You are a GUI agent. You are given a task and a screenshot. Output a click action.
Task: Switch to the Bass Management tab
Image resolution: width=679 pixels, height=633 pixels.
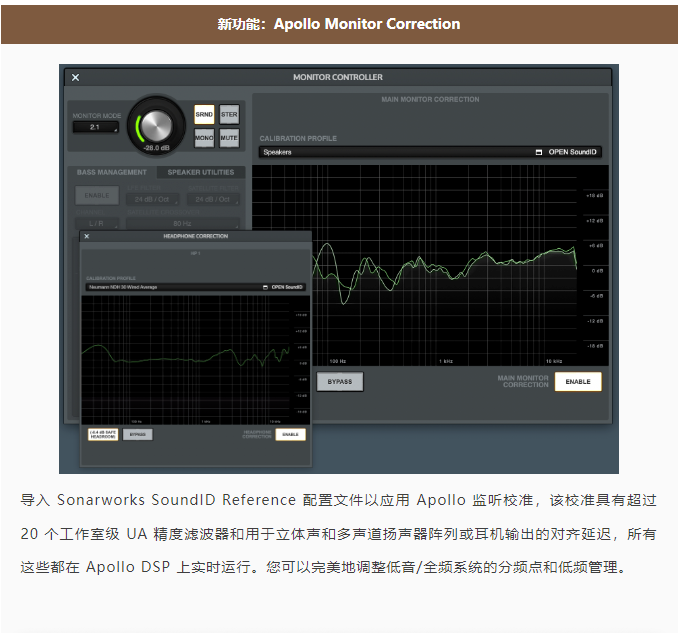112,172
